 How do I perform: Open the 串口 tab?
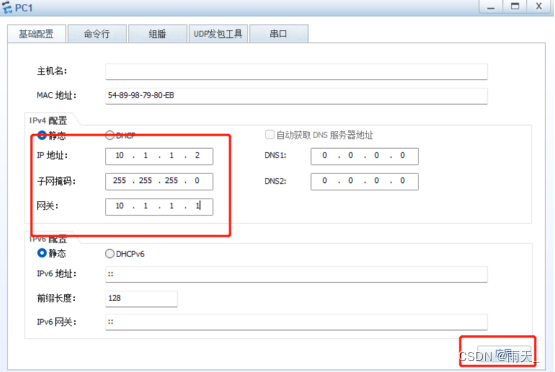[279, 34]
